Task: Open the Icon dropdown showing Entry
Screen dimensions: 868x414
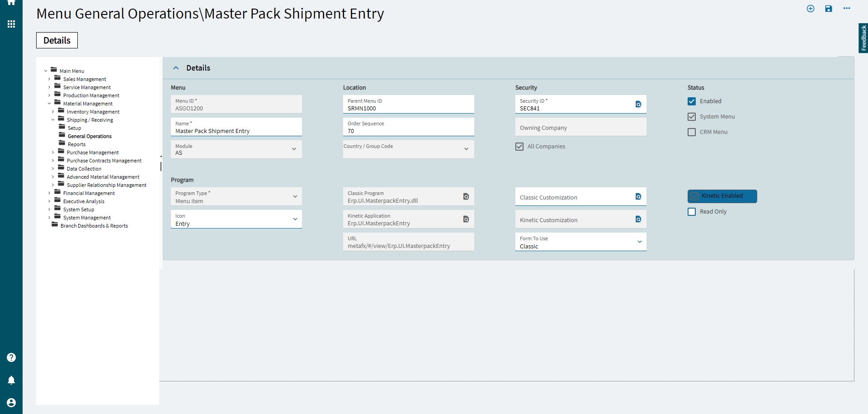Action: point(236,219)
